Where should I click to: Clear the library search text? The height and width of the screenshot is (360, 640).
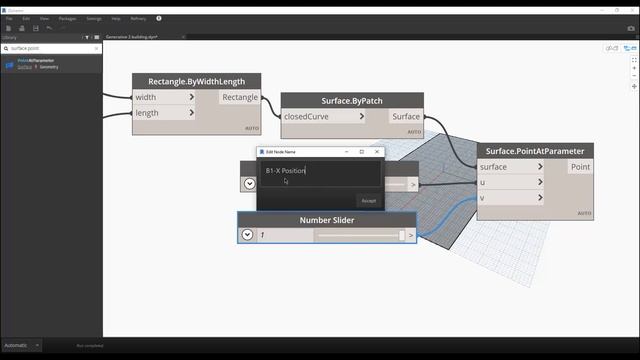click(96, 49)
